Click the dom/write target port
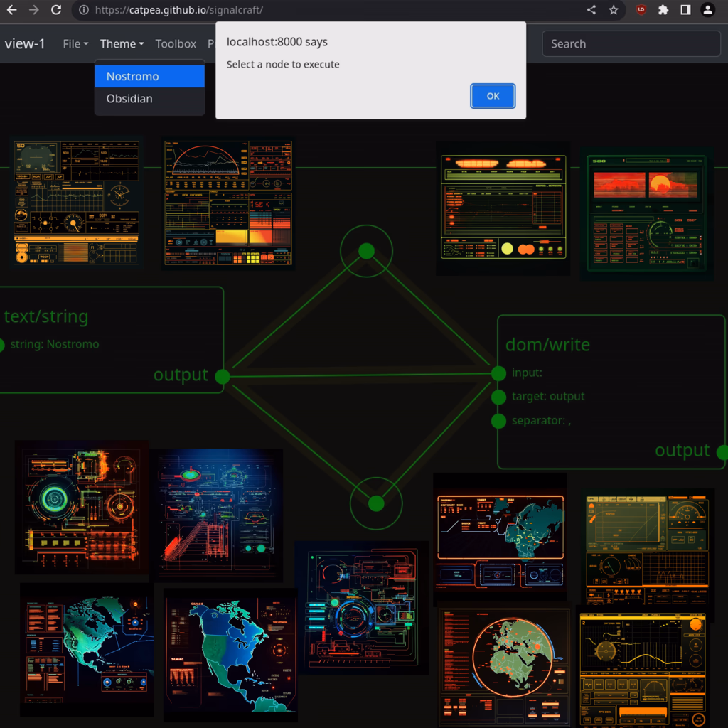The image size is (728, 728). pyautogui.click(x=499, y=397)
